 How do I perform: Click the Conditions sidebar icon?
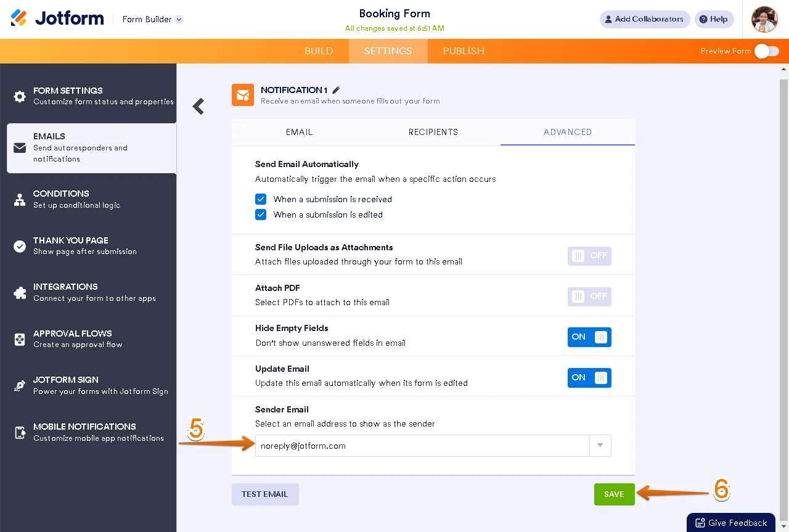tap(20, 199)
